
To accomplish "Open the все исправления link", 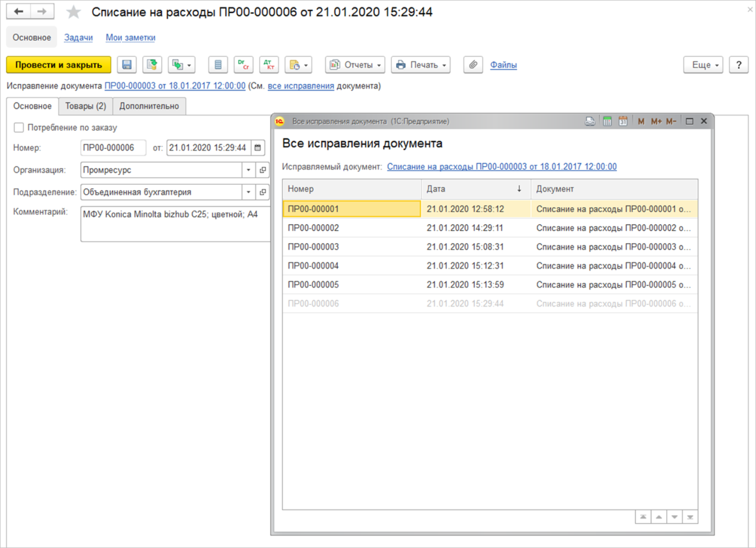I will click(x=301, y=86).
